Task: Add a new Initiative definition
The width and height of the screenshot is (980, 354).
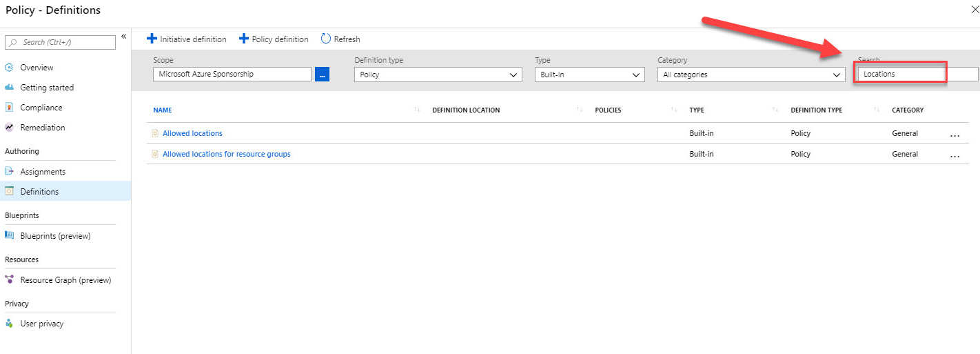Action: click(x=187, y=39)
